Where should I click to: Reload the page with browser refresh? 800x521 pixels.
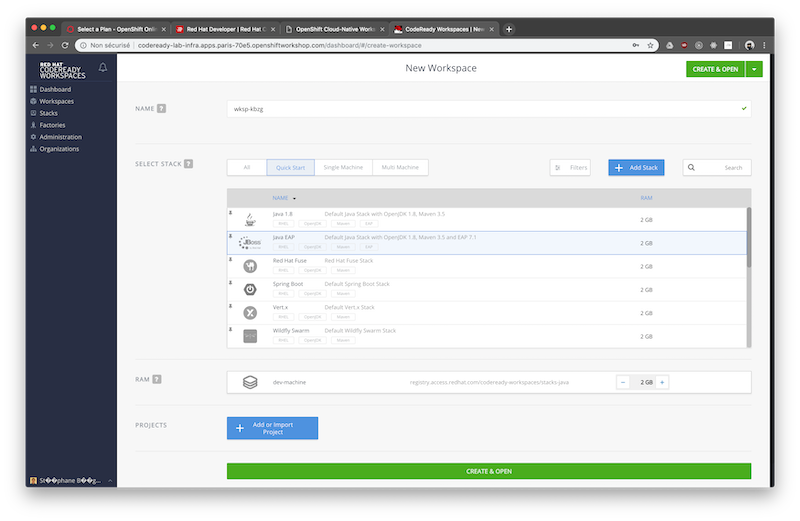[65, 45]
